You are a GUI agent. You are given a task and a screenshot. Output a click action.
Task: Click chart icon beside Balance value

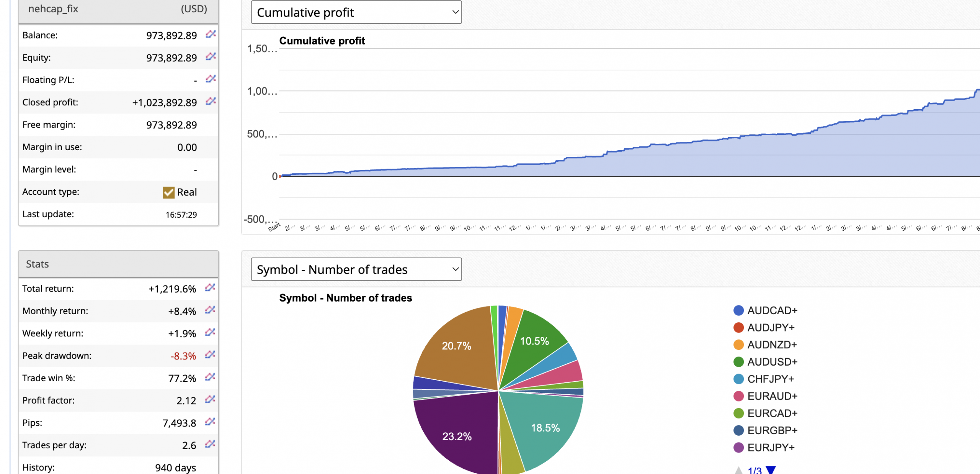point(211,34)
